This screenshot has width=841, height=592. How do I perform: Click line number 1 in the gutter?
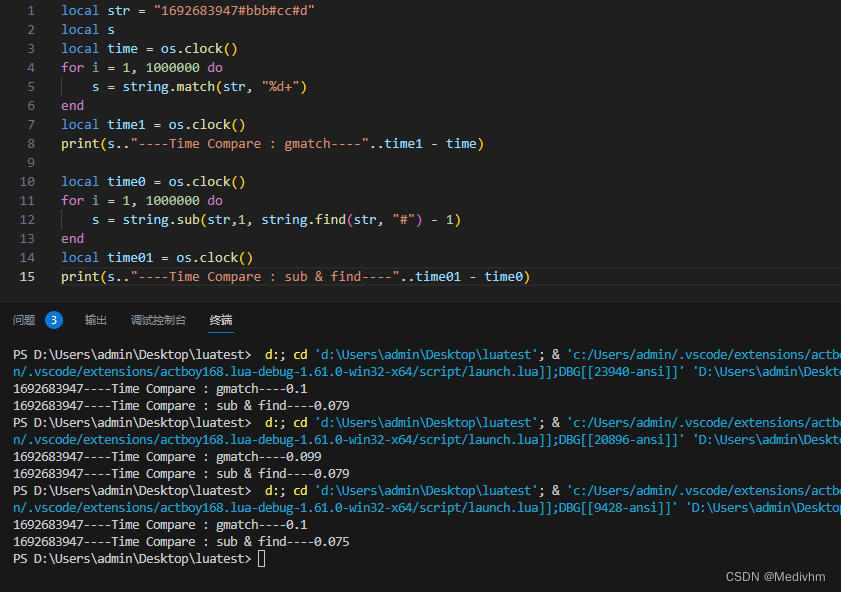click(x=31, y=11)
